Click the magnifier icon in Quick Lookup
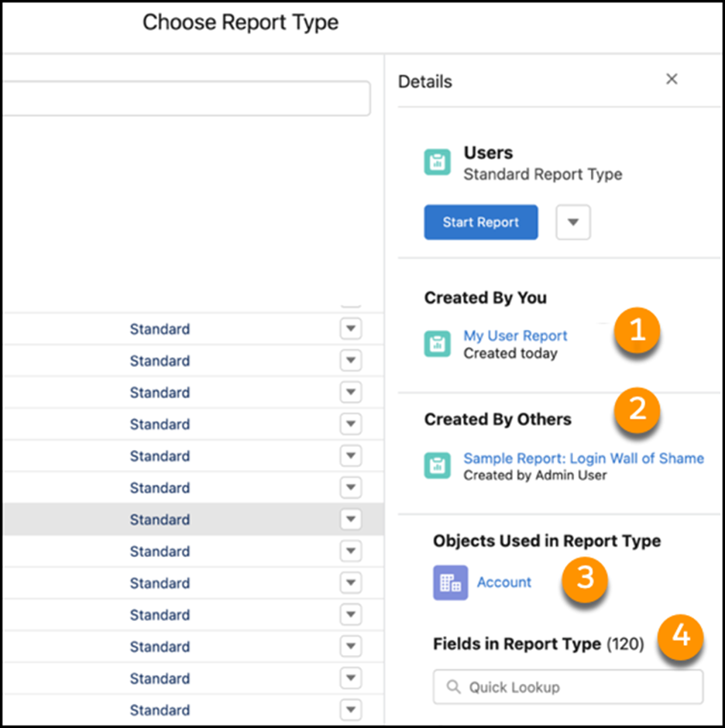The width and height of the screenshot is (725, 728). [x=454, y=687]
